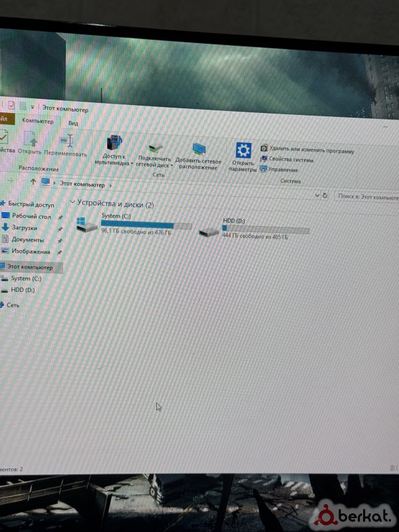Expand the breadcrumb chevron after Этот компьютер

pos(110,186)
